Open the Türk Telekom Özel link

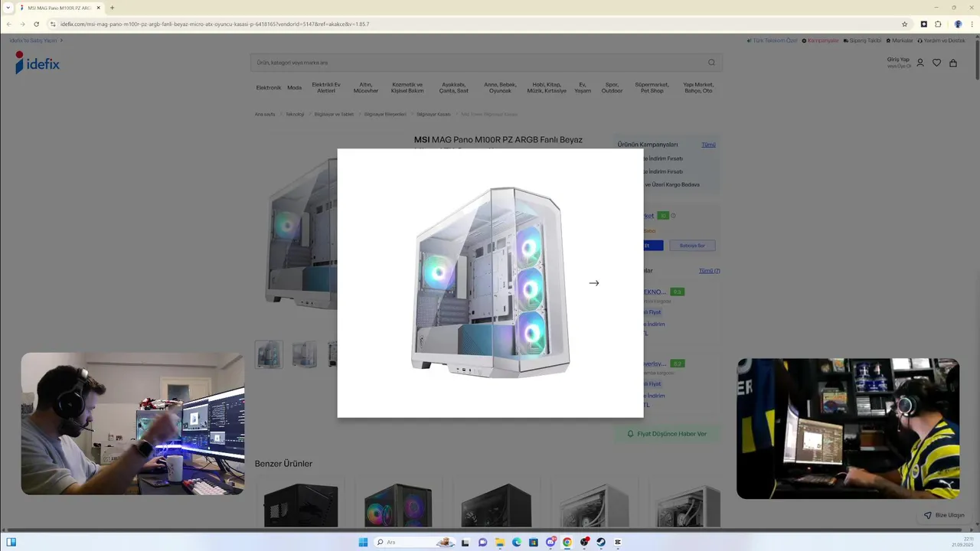773,41
